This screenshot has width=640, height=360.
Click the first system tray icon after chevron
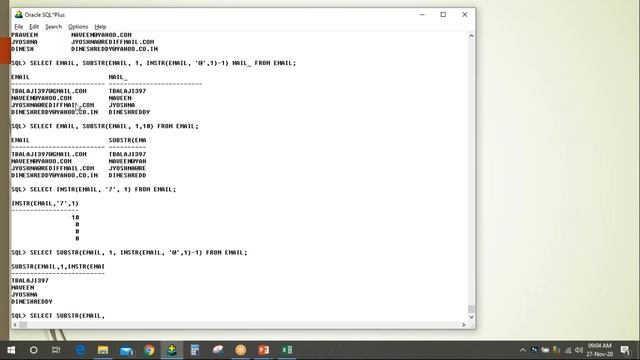coord(534,350)
